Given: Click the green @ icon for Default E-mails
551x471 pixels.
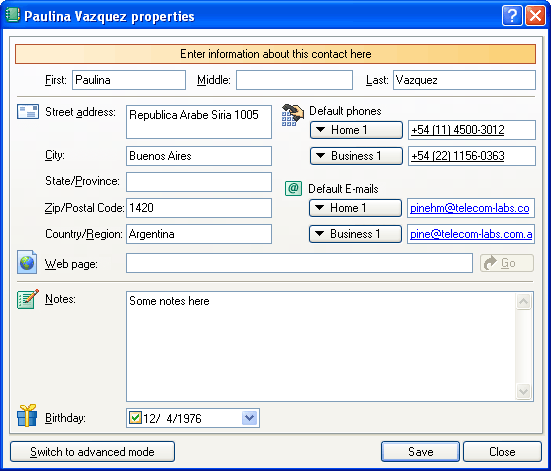Looking at the screenshot, I should click(x=293, y=188).
